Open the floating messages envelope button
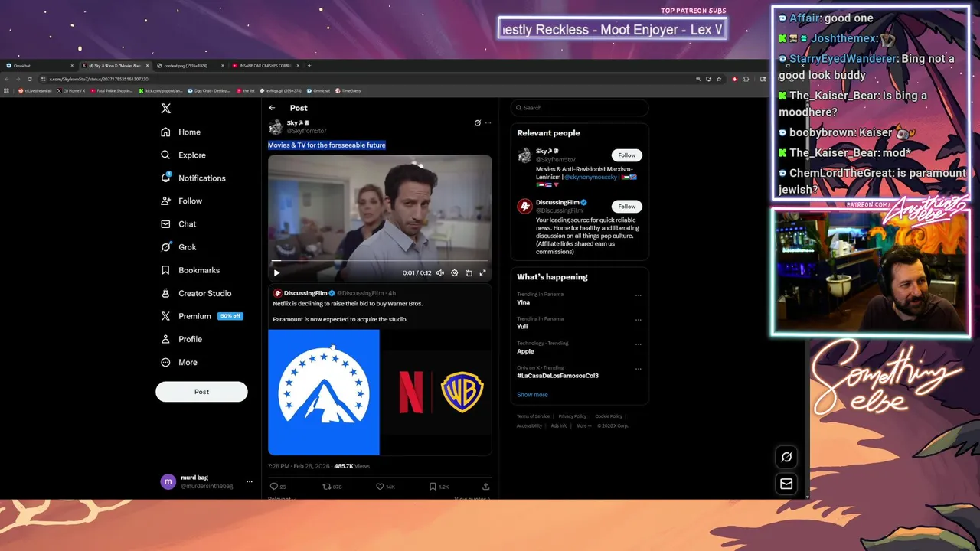Viewport: 980px width, 551px height. tap(786, 484)
